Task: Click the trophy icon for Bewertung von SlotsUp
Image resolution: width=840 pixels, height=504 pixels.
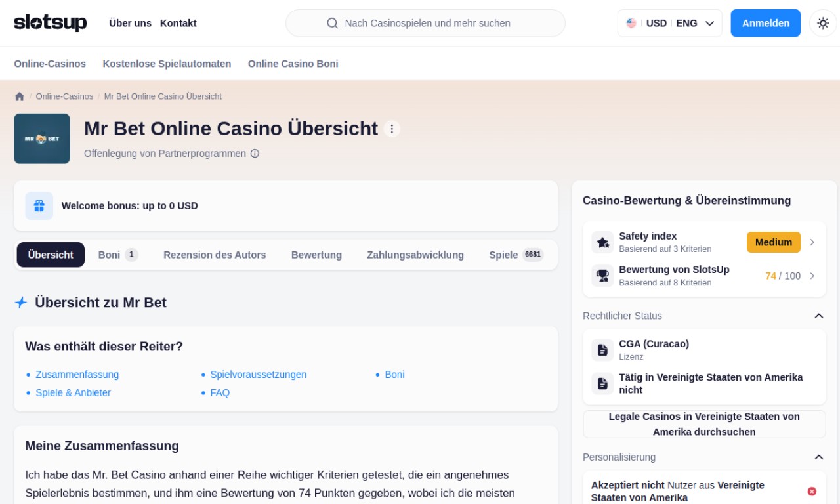Action: click(x=602, y=276)
